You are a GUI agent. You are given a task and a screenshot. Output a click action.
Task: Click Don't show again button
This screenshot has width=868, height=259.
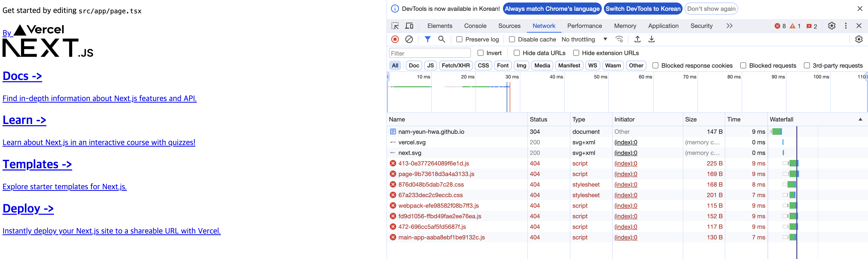coord(711,9)
